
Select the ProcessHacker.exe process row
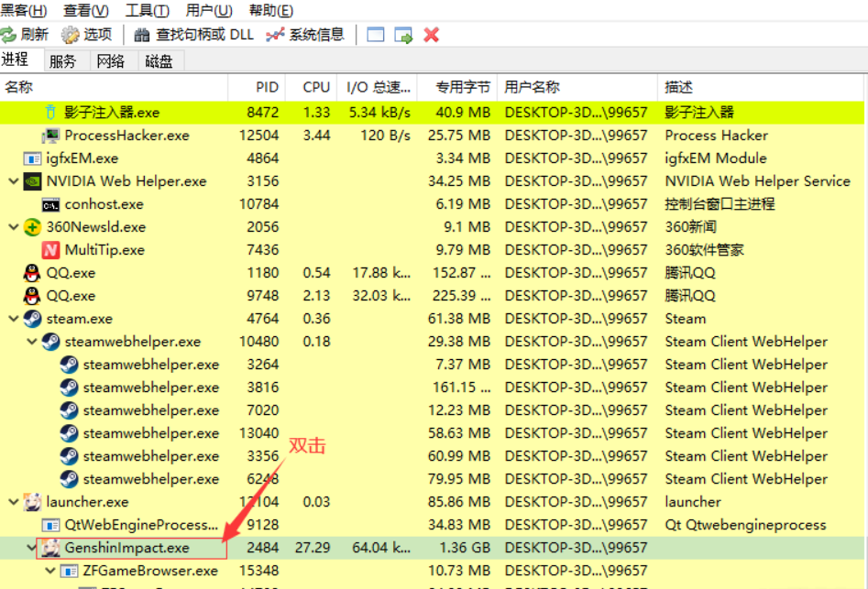(x=126, y=136)
